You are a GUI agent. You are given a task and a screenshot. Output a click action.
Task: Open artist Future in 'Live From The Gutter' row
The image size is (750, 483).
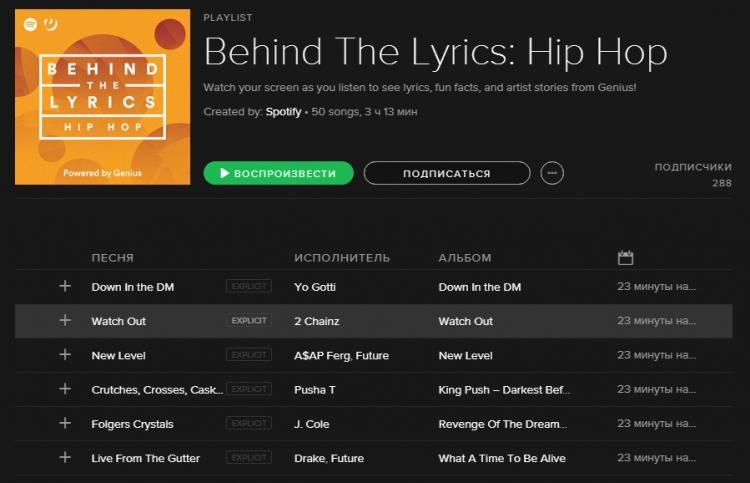tap(347, 458)
